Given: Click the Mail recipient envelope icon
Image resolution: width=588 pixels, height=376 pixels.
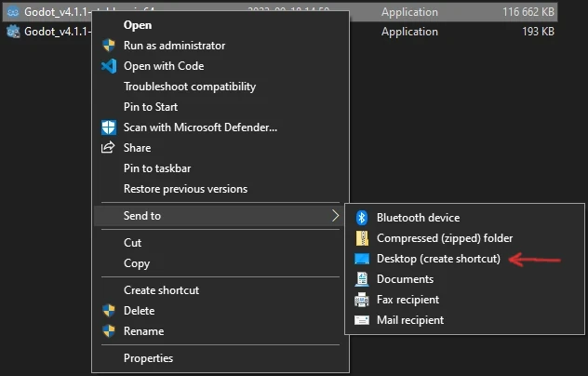Looking at the screenshot, I should tap(362, 320).
